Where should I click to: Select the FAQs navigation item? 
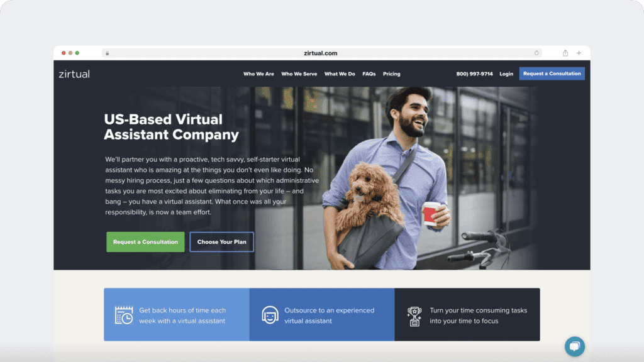tap(369, 74)
